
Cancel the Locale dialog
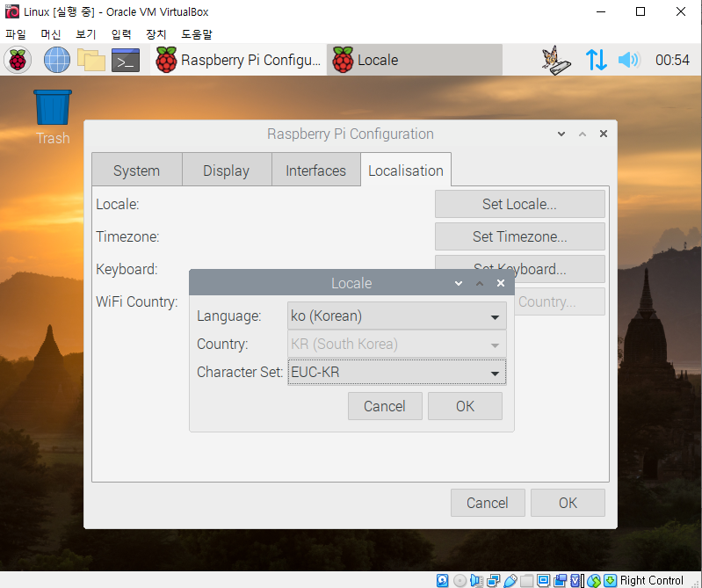(385, 406)
